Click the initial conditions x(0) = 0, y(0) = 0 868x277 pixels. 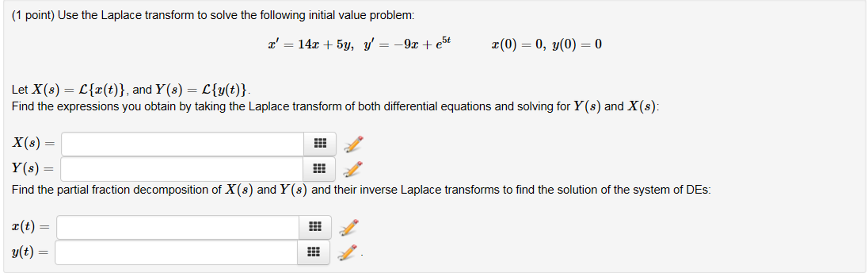(x=546, y=44)
